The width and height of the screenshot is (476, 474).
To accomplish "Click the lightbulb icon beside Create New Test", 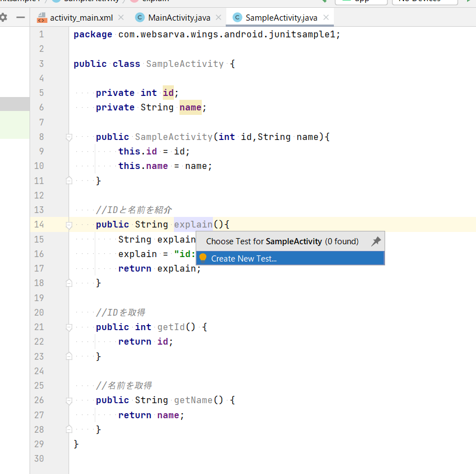I will click(x=203, y=258).
